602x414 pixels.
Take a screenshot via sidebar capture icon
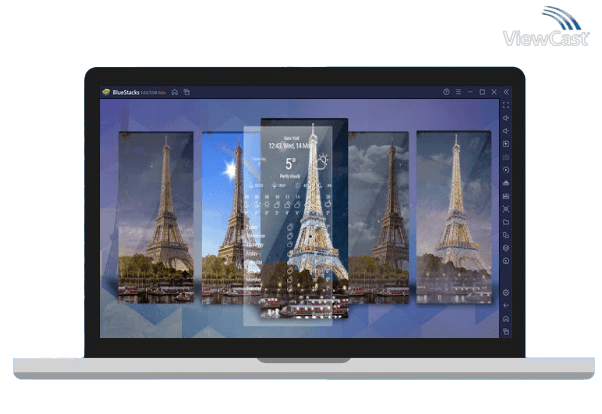pyautogui.click(x=506, y=209)
